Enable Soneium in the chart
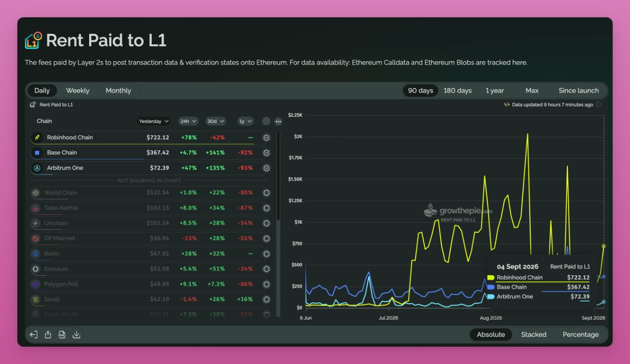The height and width of the screenshot is (364, 630). coord(267,269)
